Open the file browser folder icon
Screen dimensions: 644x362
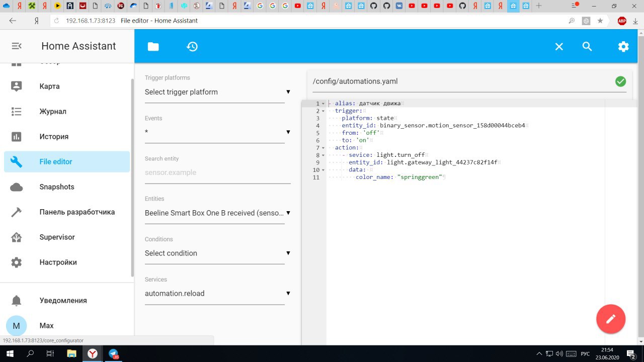153,47
